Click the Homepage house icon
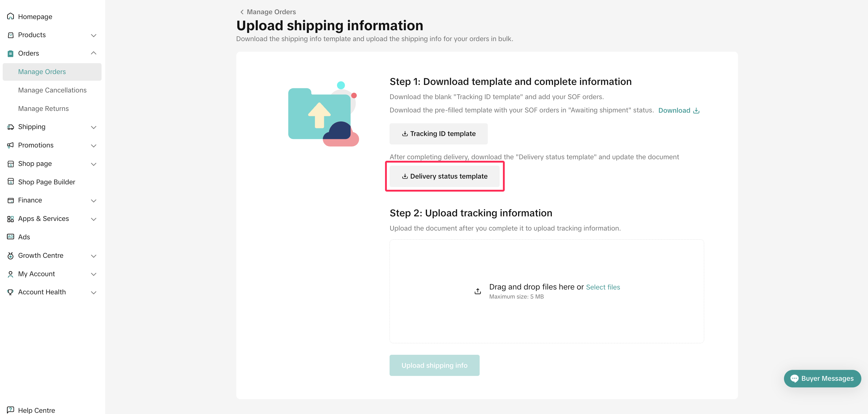 pos(11,16)
